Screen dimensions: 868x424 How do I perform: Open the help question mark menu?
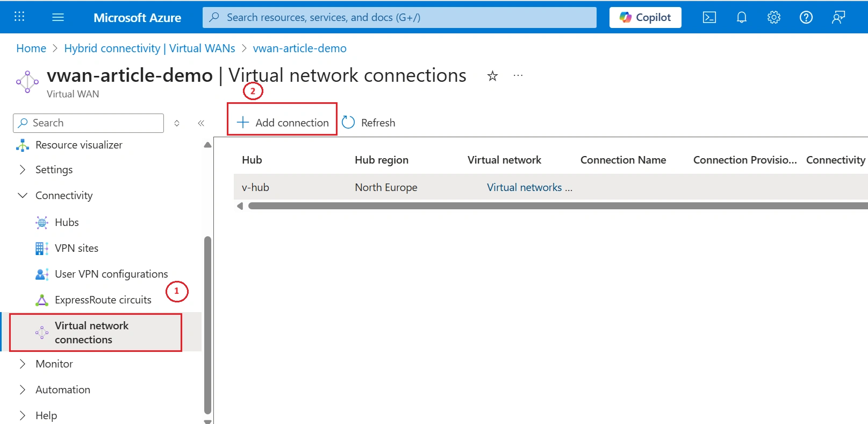click(806, 17)
